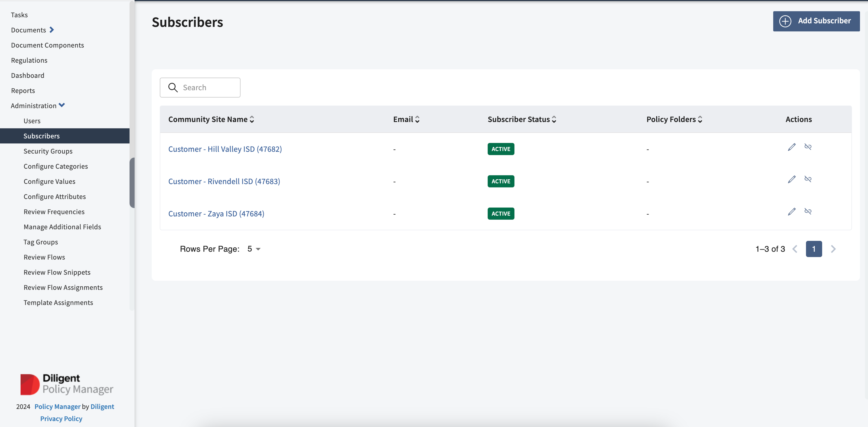Click the Actions column header
Viewport: 868px width, 427px height.
point(799,119)
